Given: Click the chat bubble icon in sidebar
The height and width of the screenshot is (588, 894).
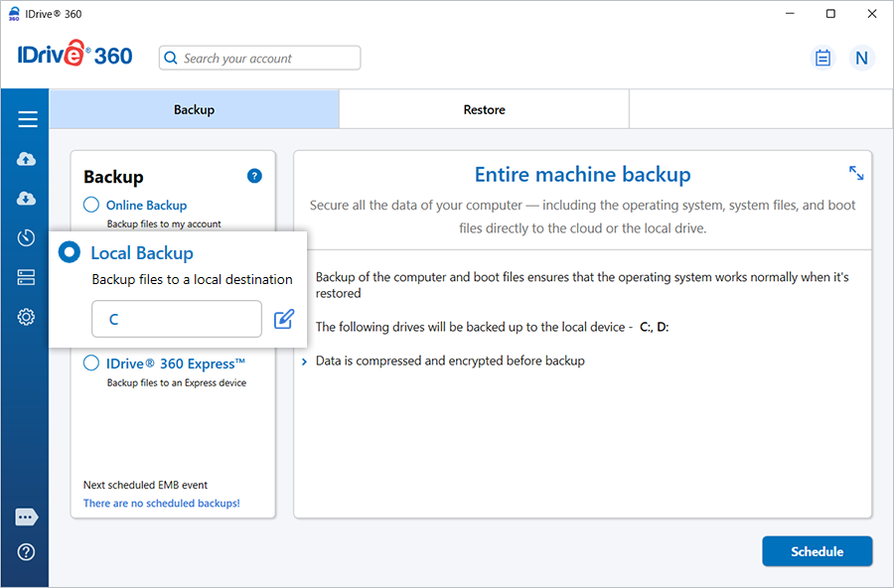Looking at the screenshot, I should point(27,517).
